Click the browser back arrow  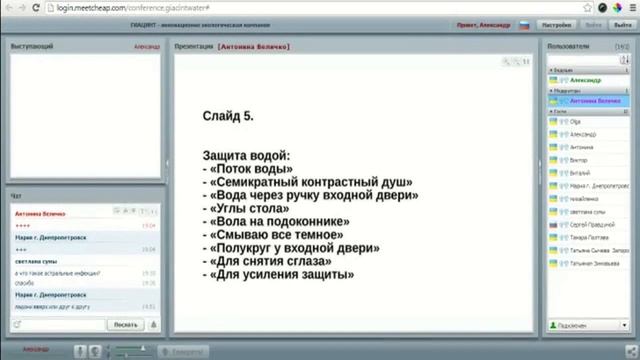(x=9, y=8)
